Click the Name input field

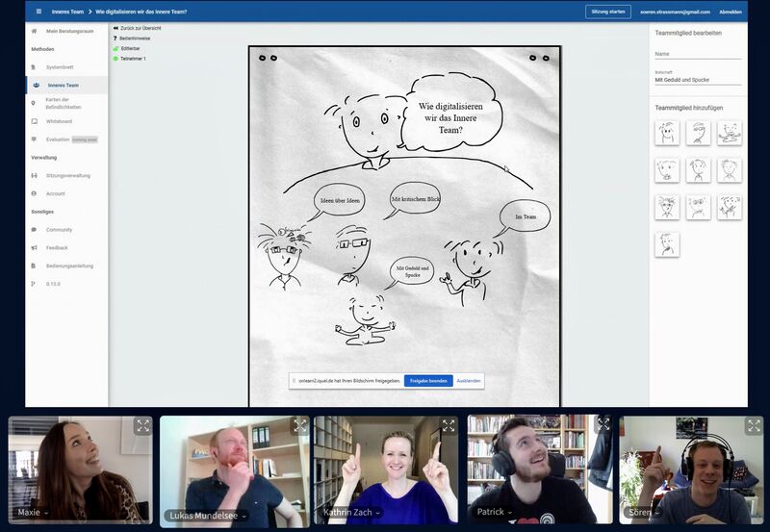tap(698, 55)
